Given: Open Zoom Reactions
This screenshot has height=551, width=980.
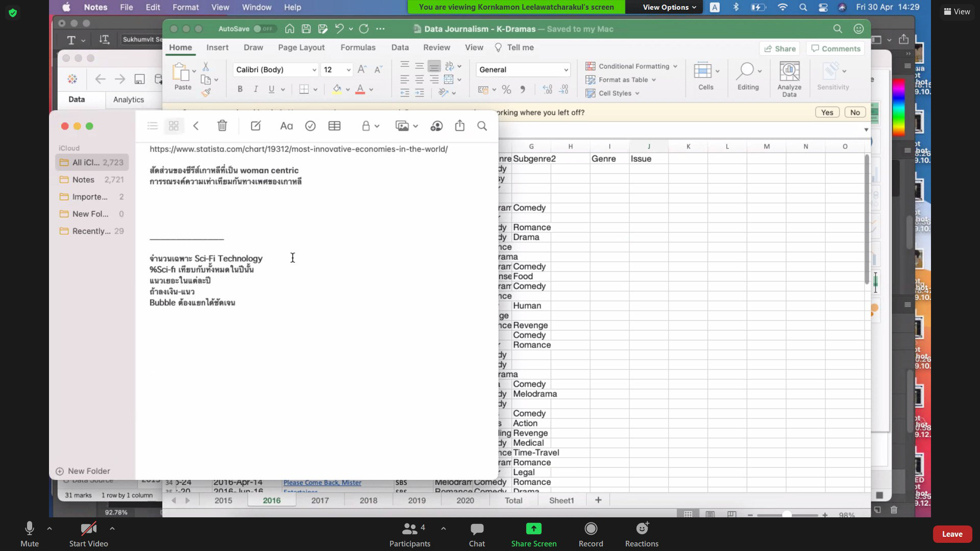Looking at the screenshot, I should coord(642,534).
